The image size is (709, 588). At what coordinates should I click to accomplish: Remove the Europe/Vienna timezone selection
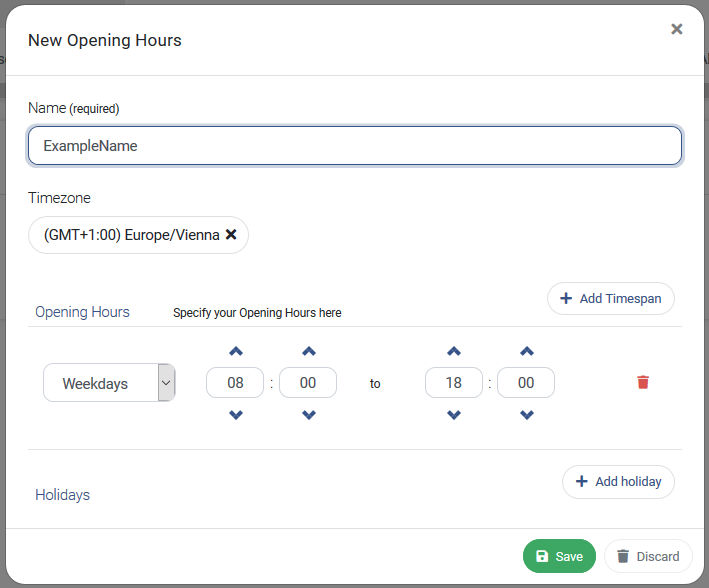(x=231, y=234)
